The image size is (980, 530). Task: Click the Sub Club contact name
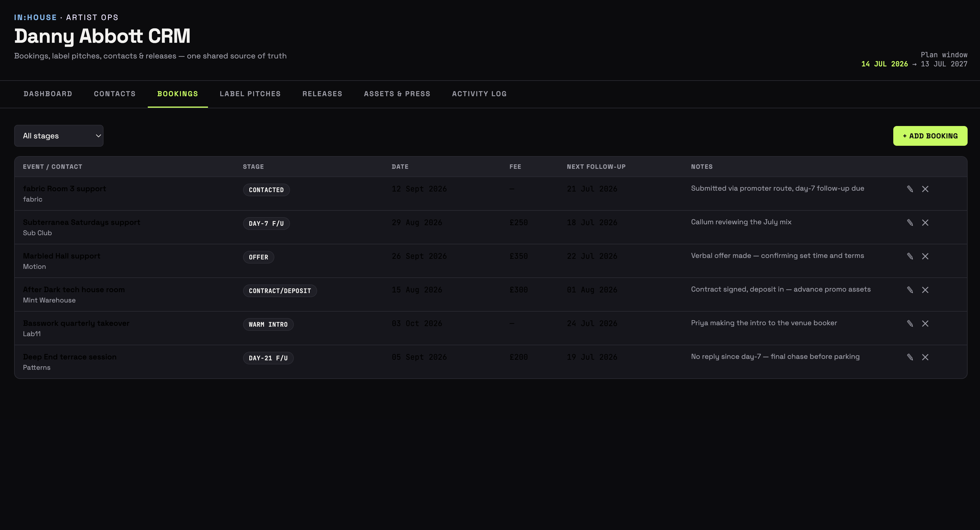click(x=37, y=233)
